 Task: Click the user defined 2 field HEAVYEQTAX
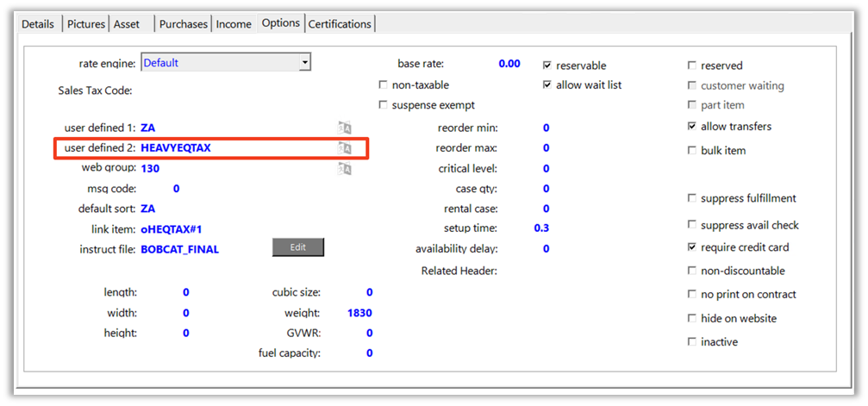coord(176,148)
